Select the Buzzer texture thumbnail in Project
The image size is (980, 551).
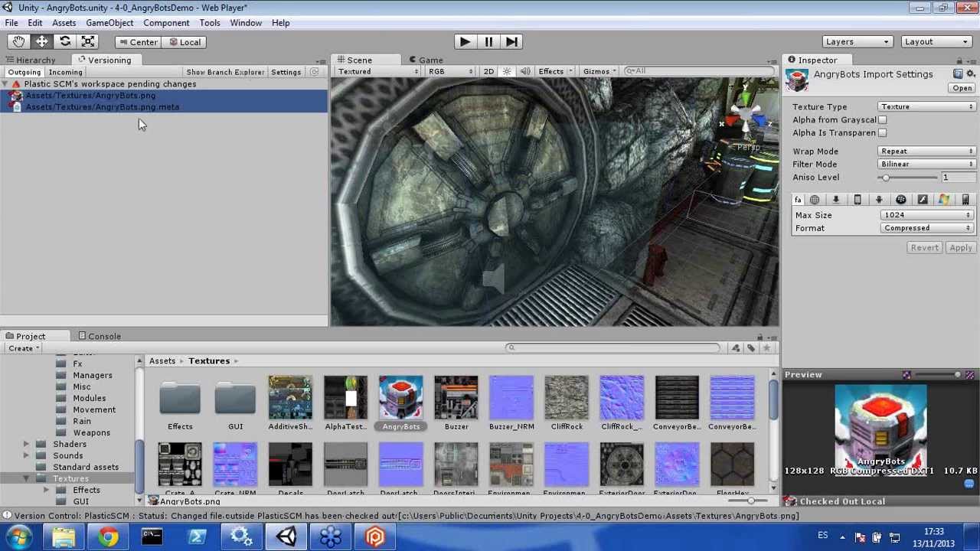pos(456,397)
